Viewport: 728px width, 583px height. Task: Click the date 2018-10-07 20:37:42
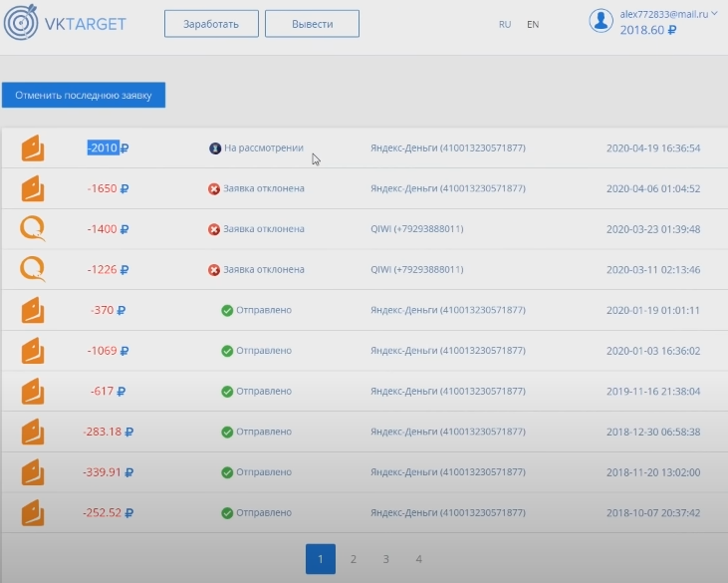(x=653, y=513)
